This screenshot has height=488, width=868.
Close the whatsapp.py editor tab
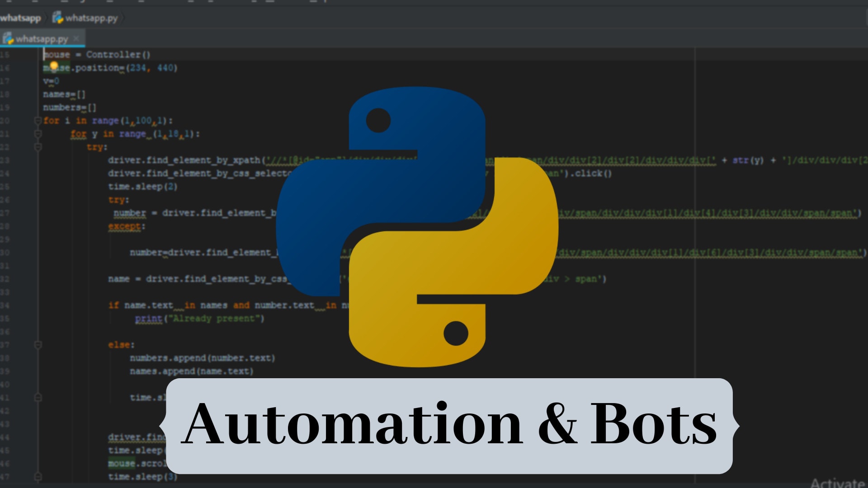pos(76,38)
